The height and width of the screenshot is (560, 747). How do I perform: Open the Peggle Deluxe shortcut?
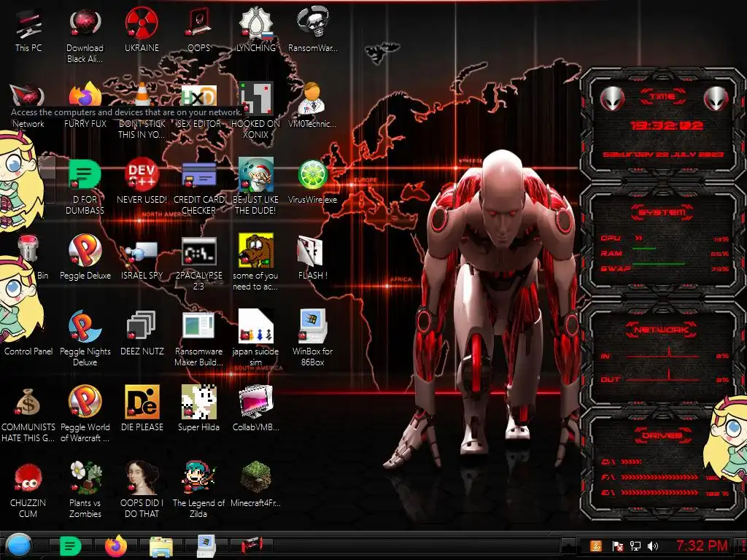[85, 257]
